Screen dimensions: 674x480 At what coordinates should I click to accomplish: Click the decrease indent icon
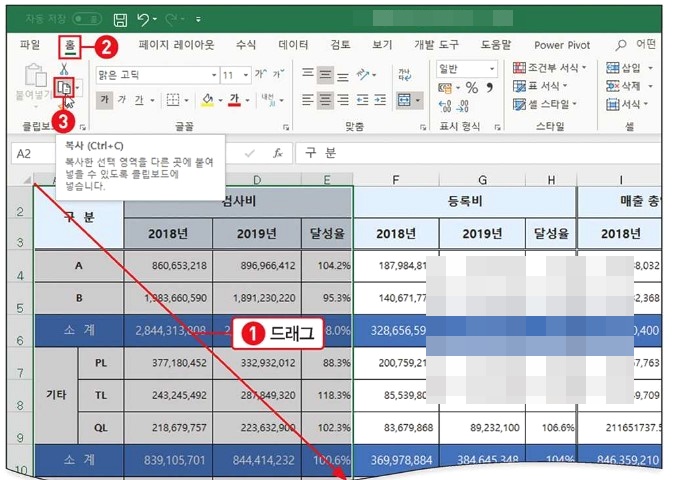pos(362,100)
